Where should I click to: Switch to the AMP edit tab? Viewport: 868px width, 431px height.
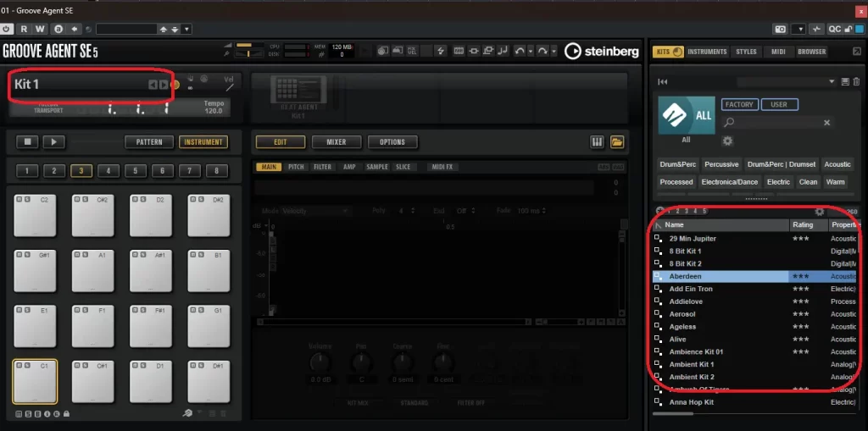tap(349, 167)
